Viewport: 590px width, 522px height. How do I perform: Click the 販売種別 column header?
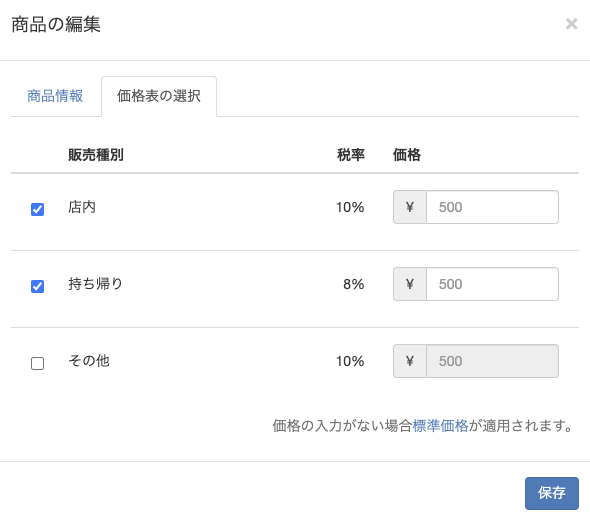point(96,155)
